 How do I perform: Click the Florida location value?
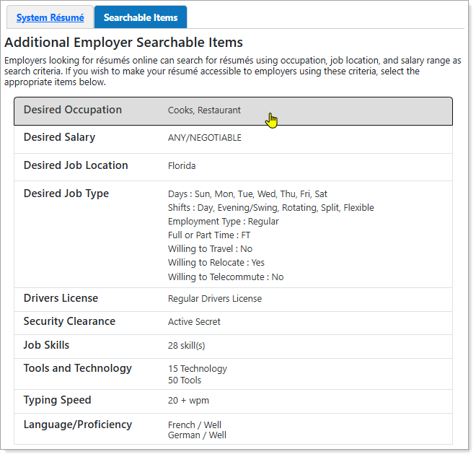[182, 166]
